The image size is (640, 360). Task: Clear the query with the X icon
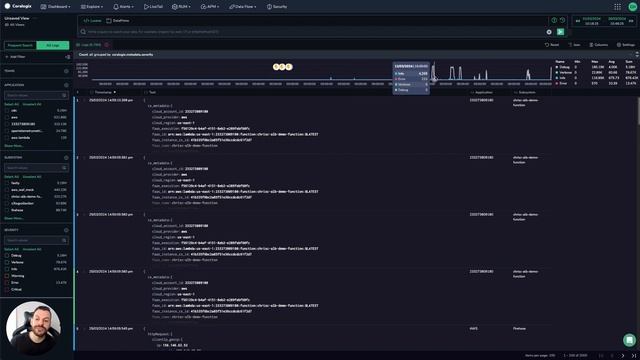(x=549, y=32)
